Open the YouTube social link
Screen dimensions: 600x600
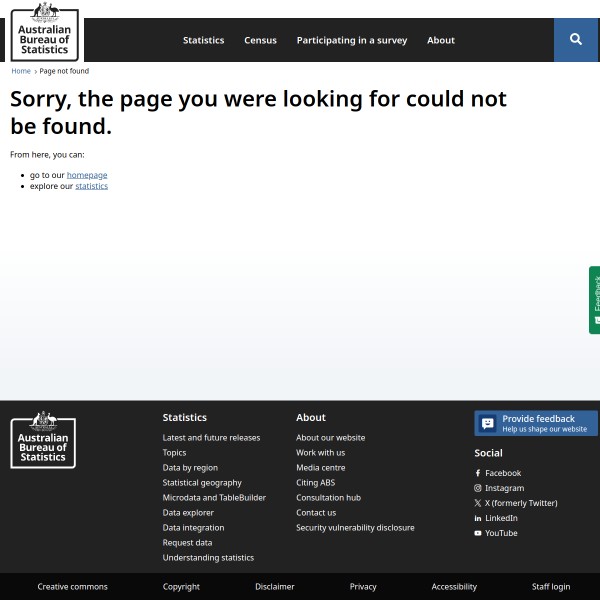point(500,533)
